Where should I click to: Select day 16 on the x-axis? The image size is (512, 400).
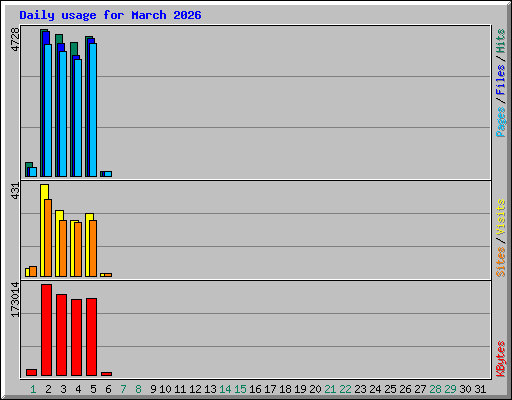[255, 389]
